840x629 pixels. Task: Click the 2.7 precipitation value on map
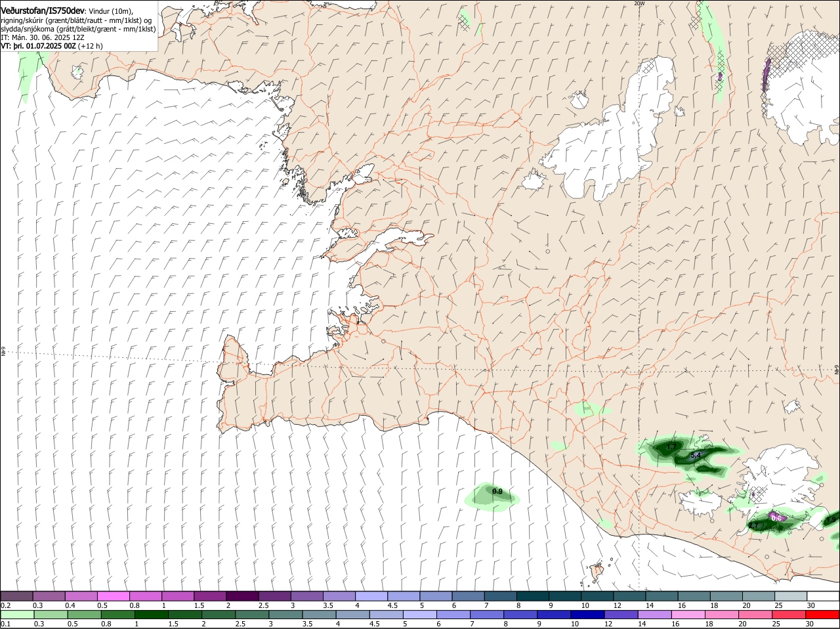click(x=753, y=525)
